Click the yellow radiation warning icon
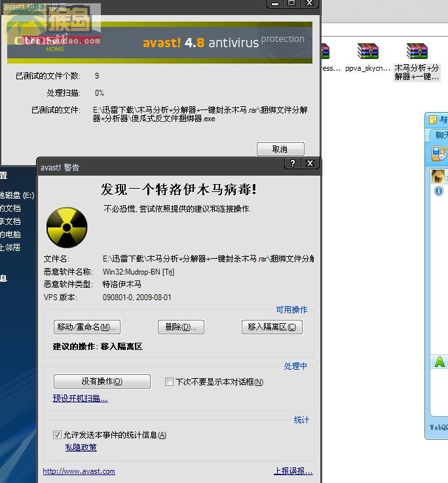 (x=67, y=227)
